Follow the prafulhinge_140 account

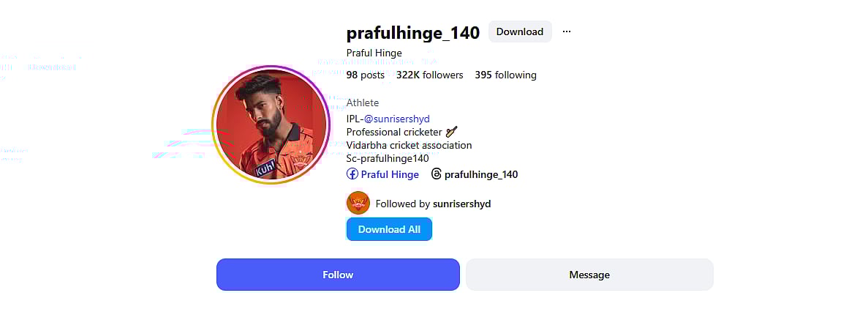338,275
